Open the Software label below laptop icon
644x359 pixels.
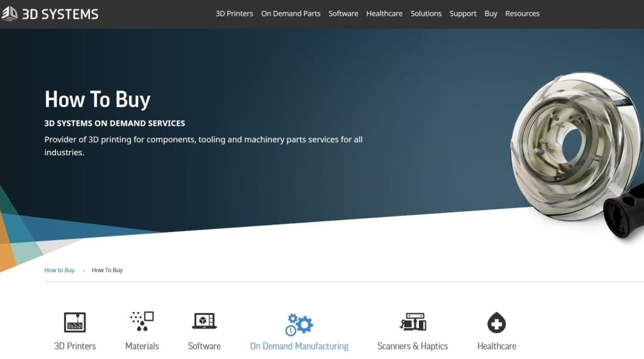click(204, 346)
